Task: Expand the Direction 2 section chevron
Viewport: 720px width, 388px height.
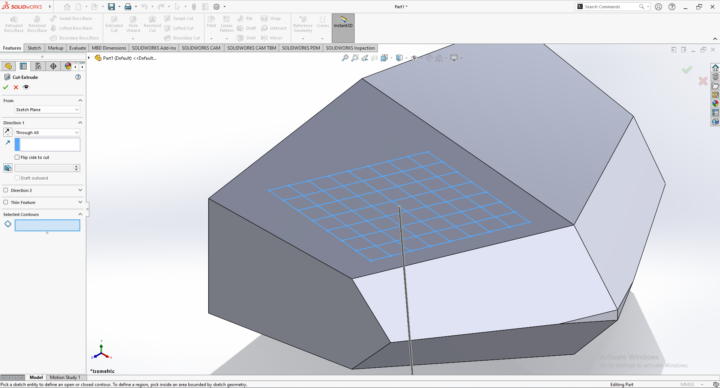Action: coord(80,190)
